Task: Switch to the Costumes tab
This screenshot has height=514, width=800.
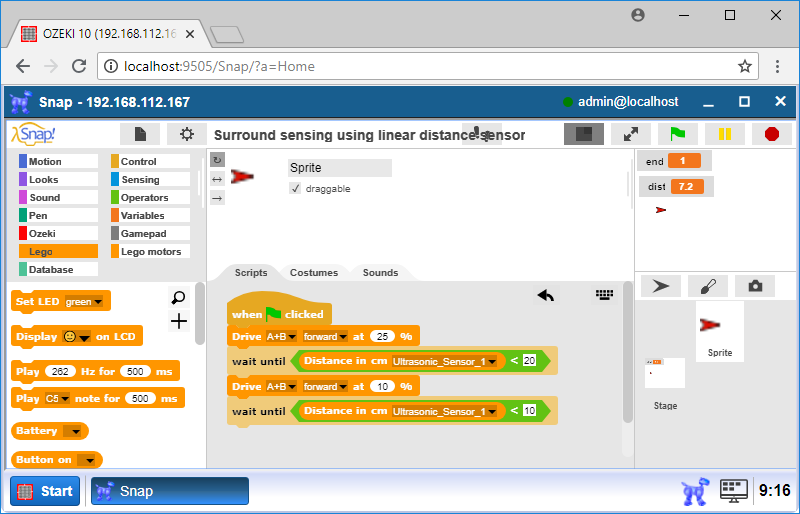Action: 314,273
